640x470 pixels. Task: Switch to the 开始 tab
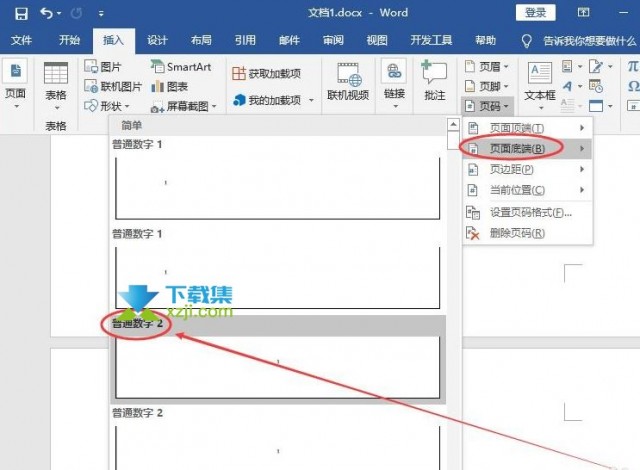pos(69,40)
